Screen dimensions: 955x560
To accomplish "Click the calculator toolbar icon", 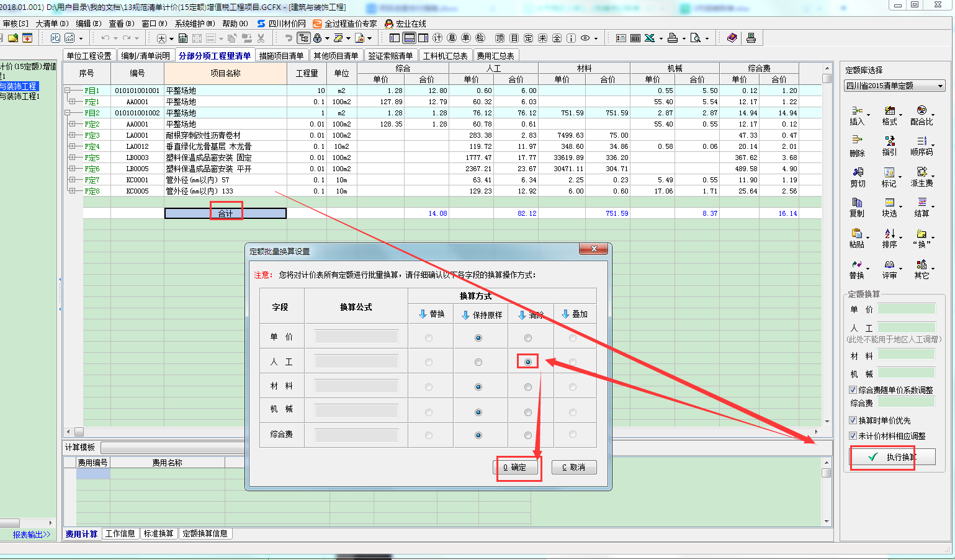I will 182,38.
